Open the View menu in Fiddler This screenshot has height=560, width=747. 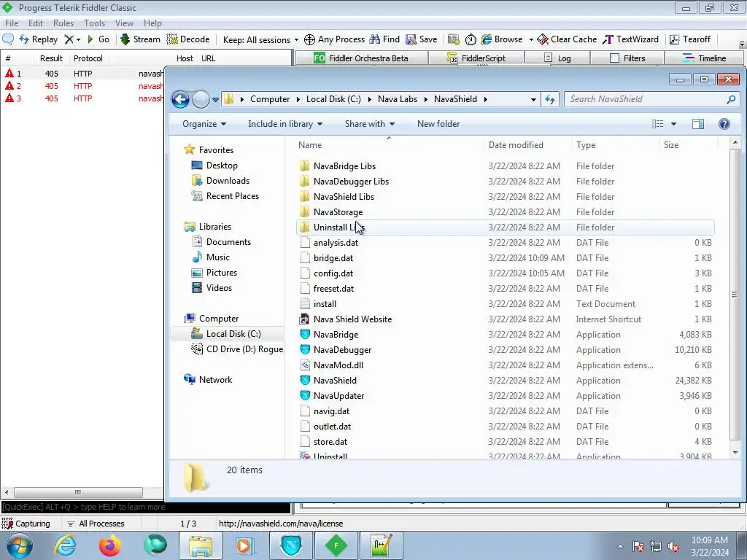(124, 23)
